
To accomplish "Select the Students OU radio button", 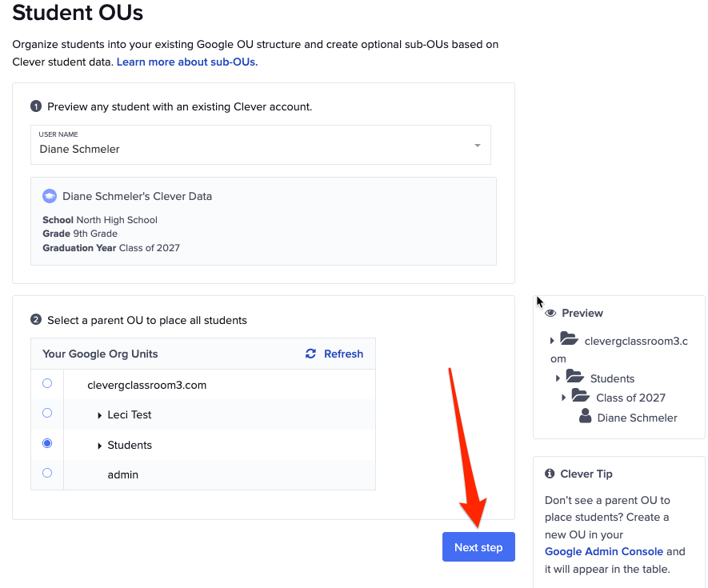I will (46, 442).
